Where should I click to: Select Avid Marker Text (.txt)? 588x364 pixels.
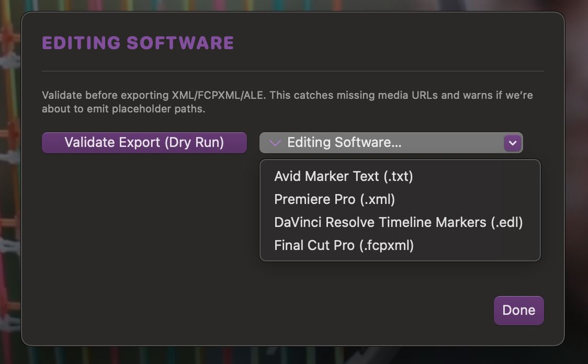pyautogui.click(x=343, y=176)
